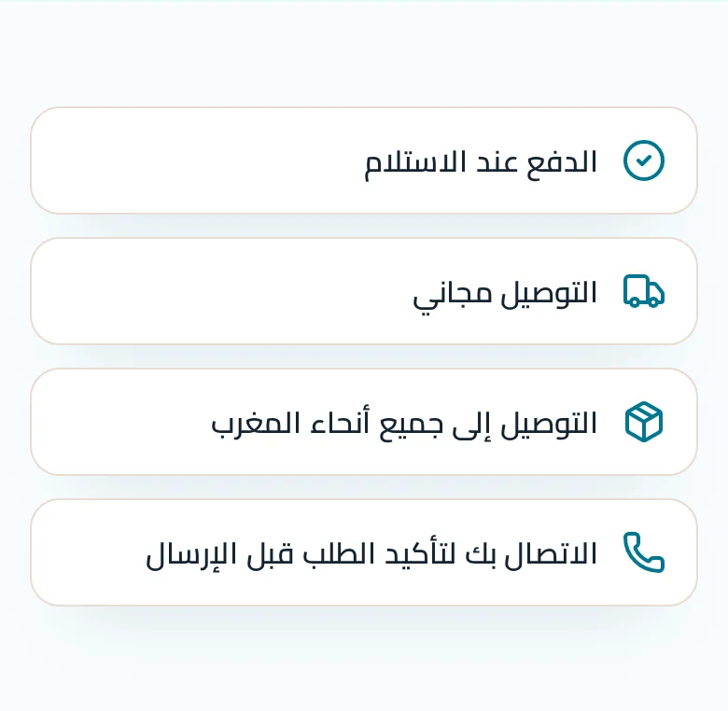This screenshot has height=711, width=728.
Task: Click the word 'جميع' in third card
Action: (411, 425)
